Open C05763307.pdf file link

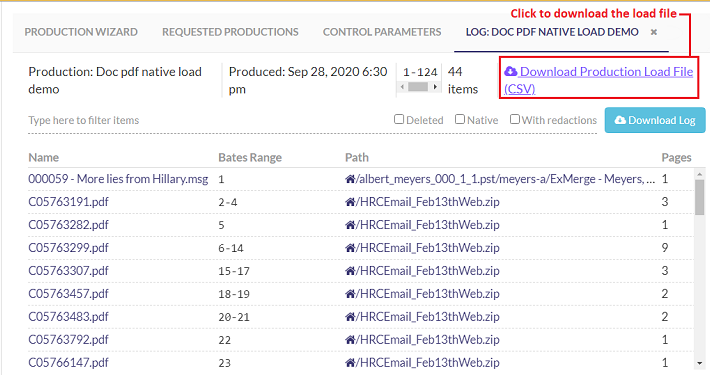pos(68,271)
